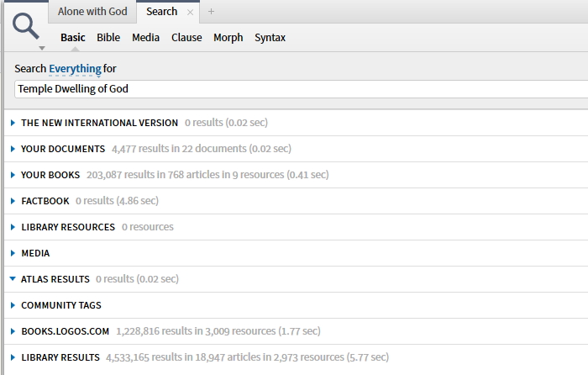Open the small arrow below the search icon
This screenshot has height=375, width=588.
coord(42,48)
